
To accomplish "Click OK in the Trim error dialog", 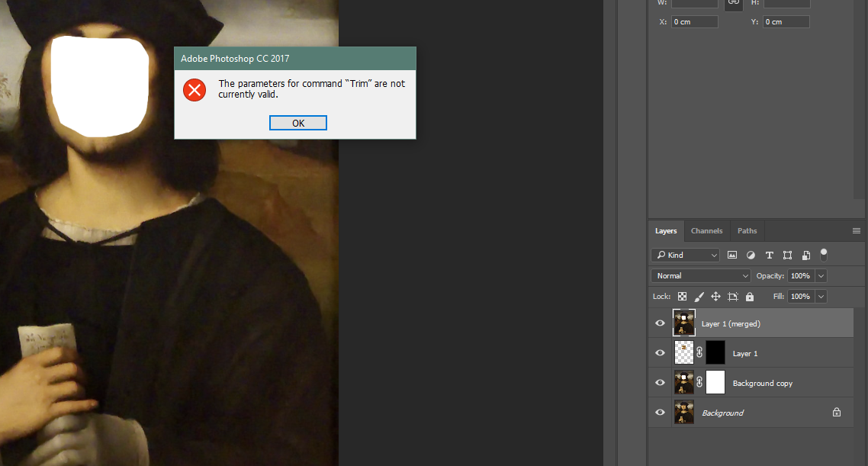I will [x=297, y=123].
